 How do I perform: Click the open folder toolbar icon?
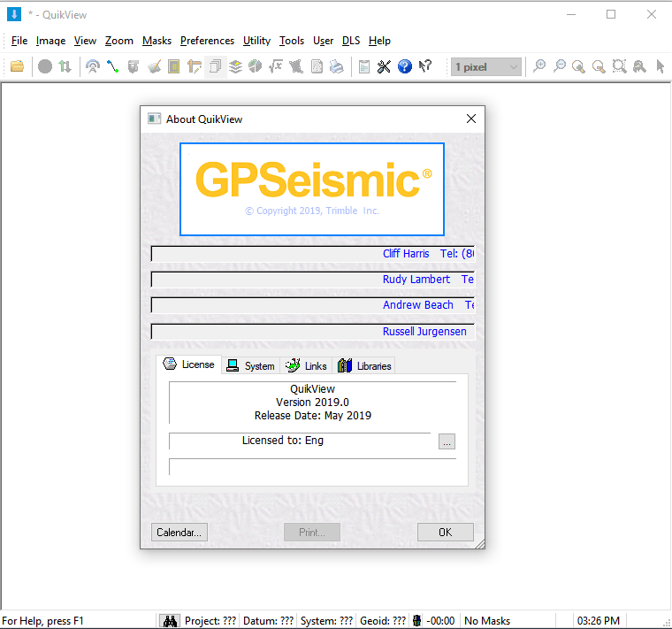tap(17, 66)
